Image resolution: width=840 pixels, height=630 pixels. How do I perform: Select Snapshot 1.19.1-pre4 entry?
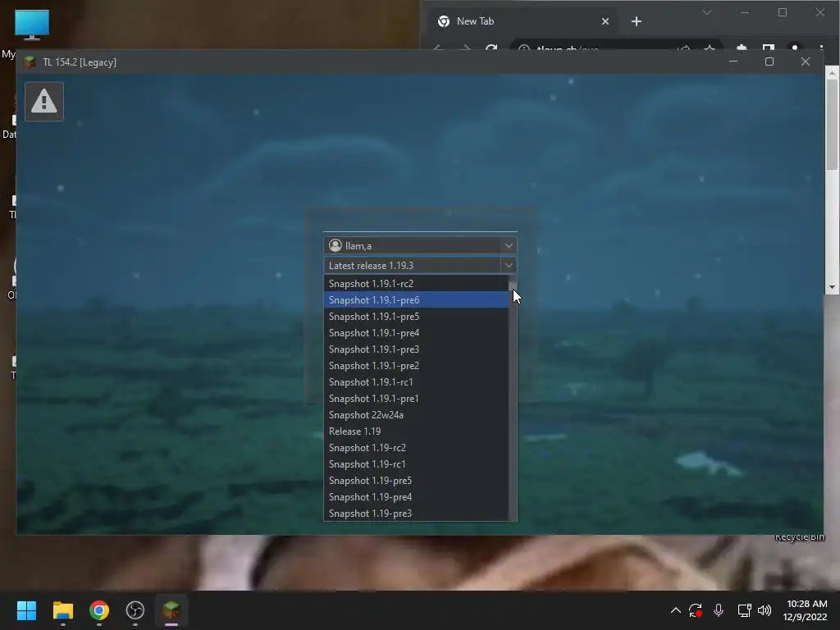point(416,333)
